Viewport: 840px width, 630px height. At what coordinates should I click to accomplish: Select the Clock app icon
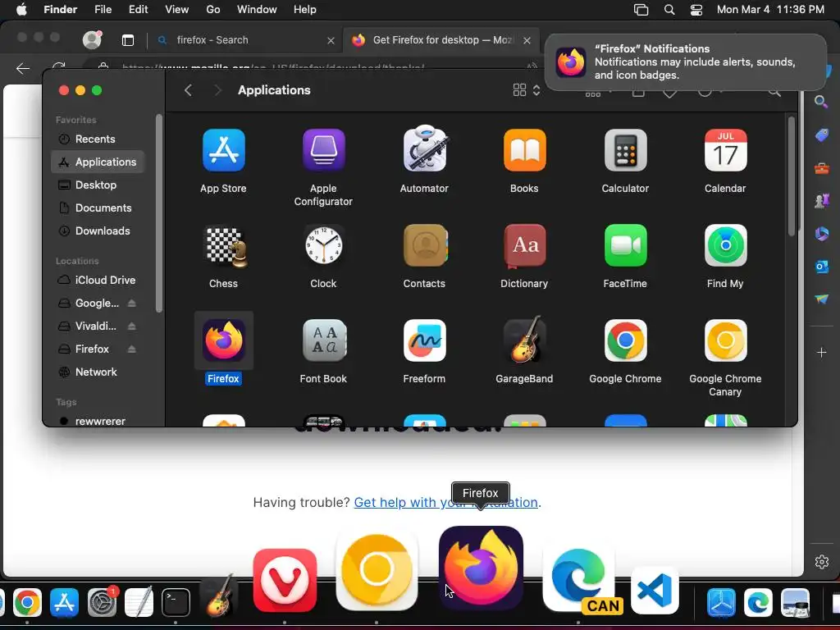tap(323, 245)
